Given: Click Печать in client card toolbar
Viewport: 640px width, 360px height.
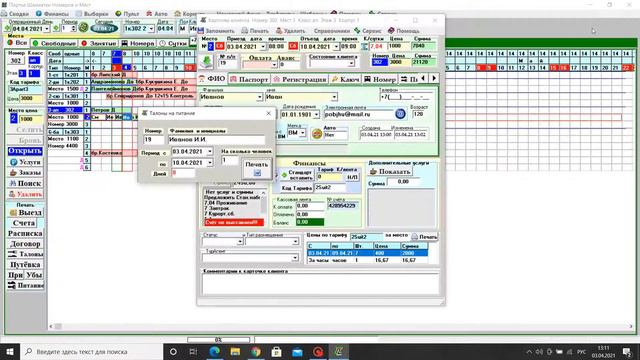Looking at the screenshot, I should tap(255, 31).
